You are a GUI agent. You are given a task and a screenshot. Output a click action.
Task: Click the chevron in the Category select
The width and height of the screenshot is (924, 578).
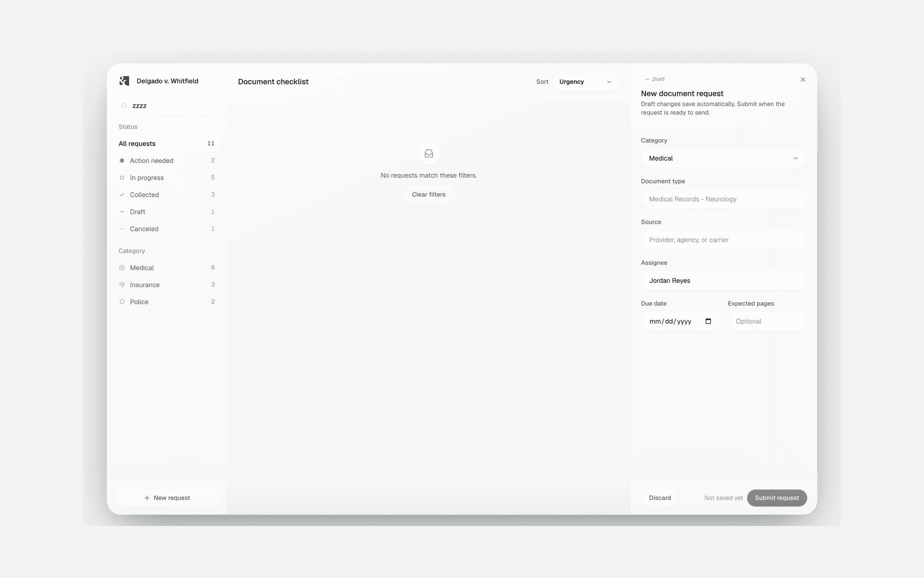click(796, 158)
